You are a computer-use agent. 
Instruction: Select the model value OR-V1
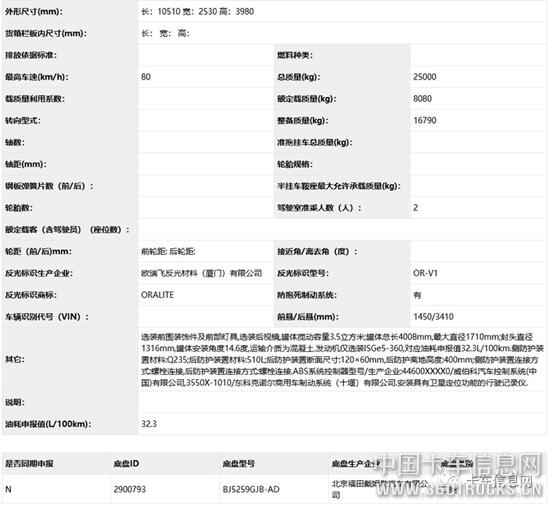pos(425,273)
